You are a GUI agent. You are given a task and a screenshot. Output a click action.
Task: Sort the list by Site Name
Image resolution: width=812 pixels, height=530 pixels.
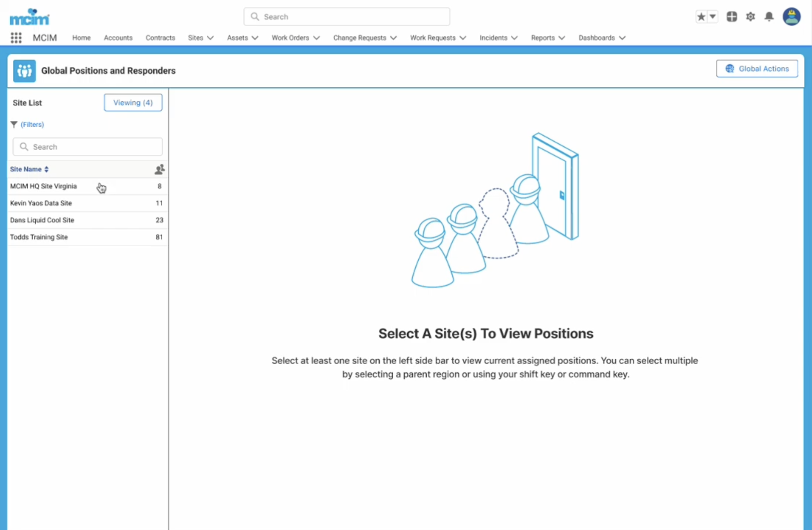[x=46, y=169]
